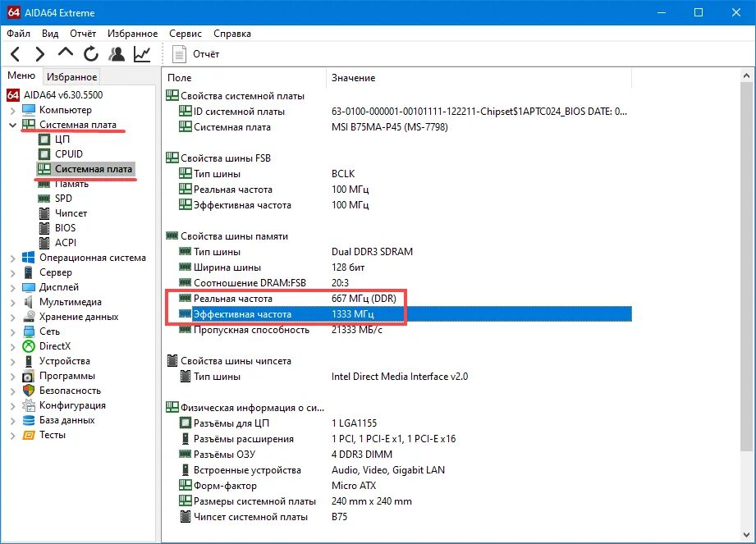Switch to the Избранное sidebar tab
The image size is (756, 544).
[72, 76]
